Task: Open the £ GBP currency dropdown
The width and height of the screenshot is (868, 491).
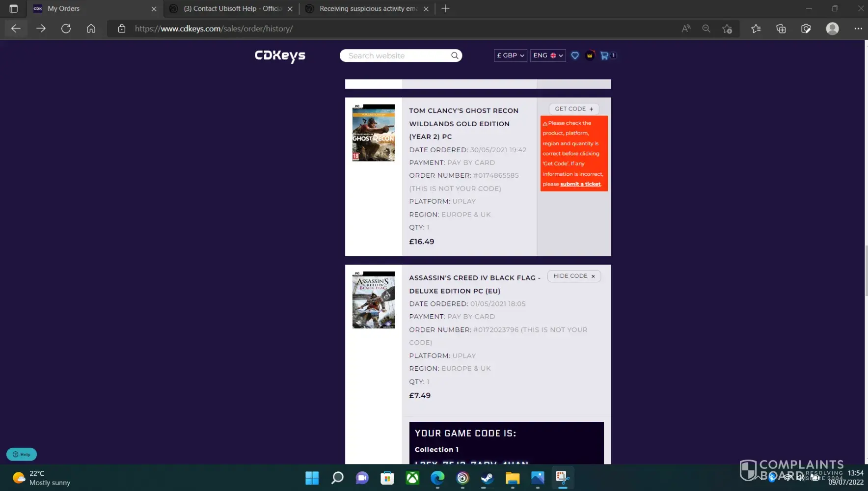Action: click(x=510, y=55)
